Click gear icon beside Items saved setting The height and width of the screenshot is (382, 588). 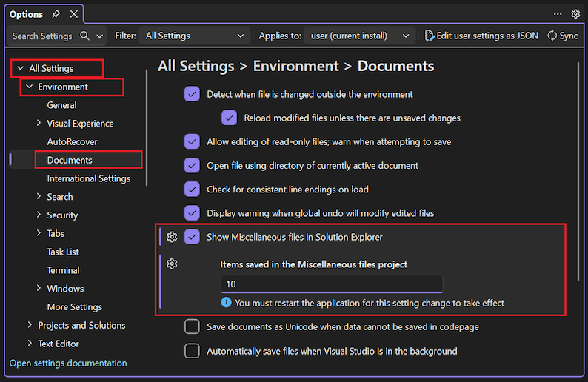click(172, 264)
